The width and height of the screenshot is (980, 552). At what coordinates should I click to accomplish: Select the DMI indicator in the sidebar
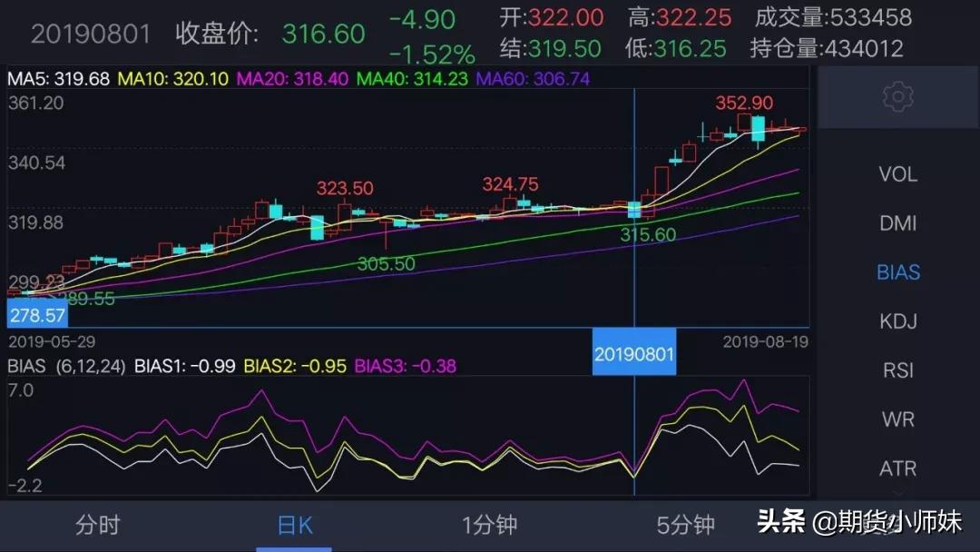[897, 223]
